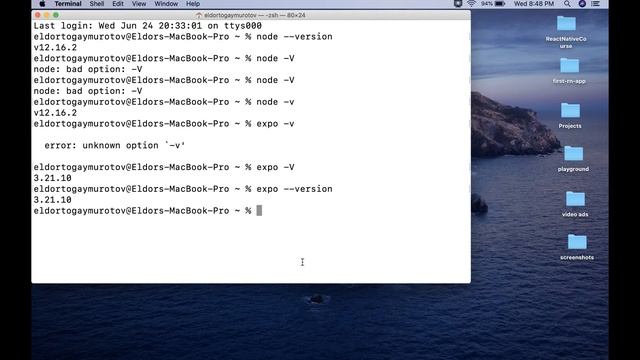Image resolution: width=640 pixels, height=360 pixels.
Task: Zoom Terminal window with green button
Action: click(x=56, y=15)
